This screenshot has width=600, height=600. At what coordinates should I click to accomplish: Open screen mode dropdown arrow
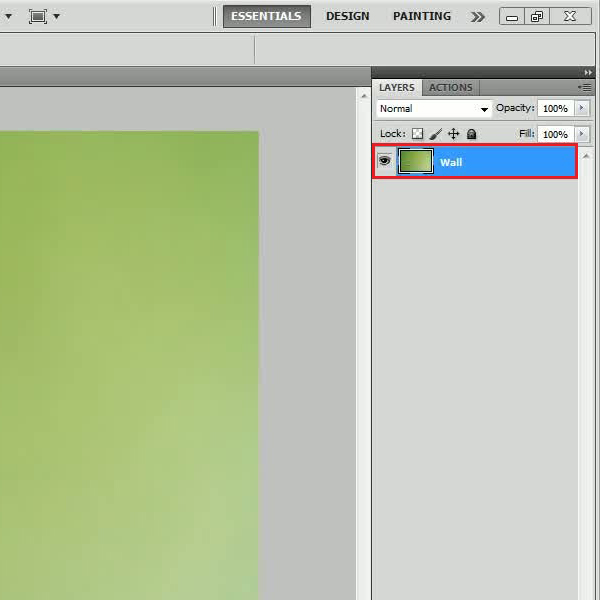(57, 16)
